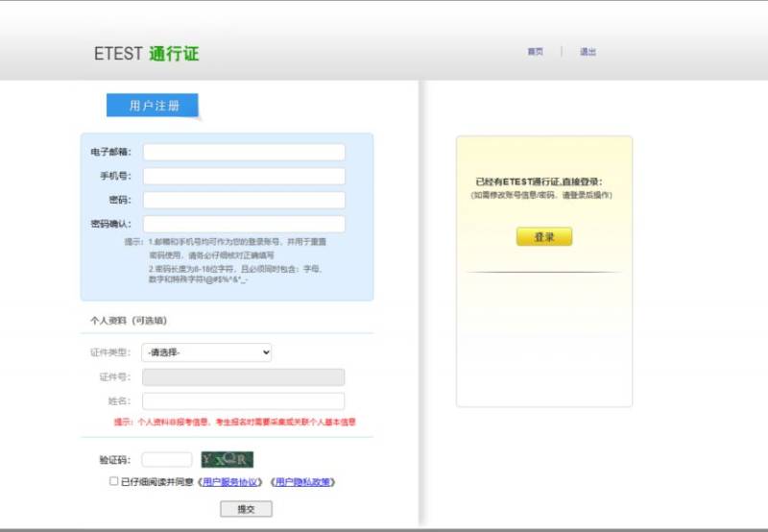Click the 验证码 label
The height and width of the screenshot is (532, 768).
click(115, 460)
